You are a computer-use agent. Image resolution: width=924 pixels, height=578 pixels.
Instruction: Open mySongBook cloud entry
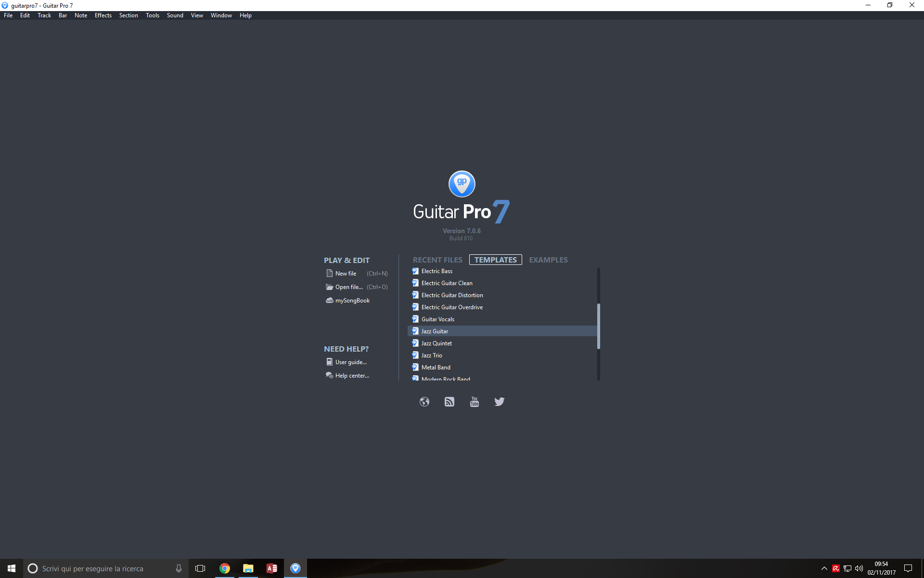(352, 301)
